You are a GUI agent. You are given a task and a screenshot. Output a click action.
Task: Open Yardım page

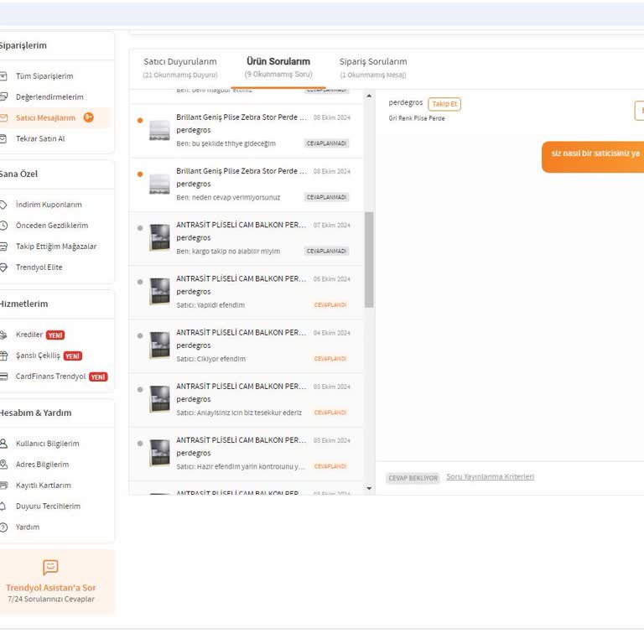click(28, 527)
